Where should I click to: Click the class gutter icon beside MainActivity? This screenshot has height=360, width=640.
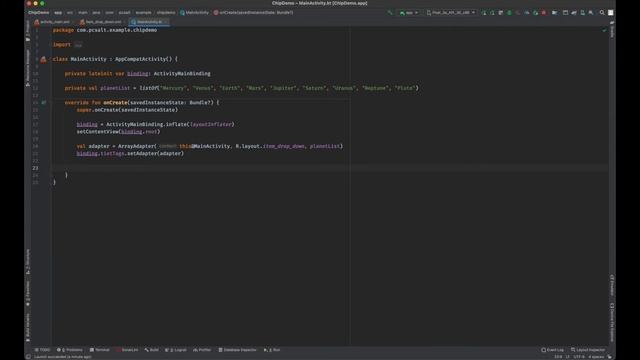coord(43,59)
